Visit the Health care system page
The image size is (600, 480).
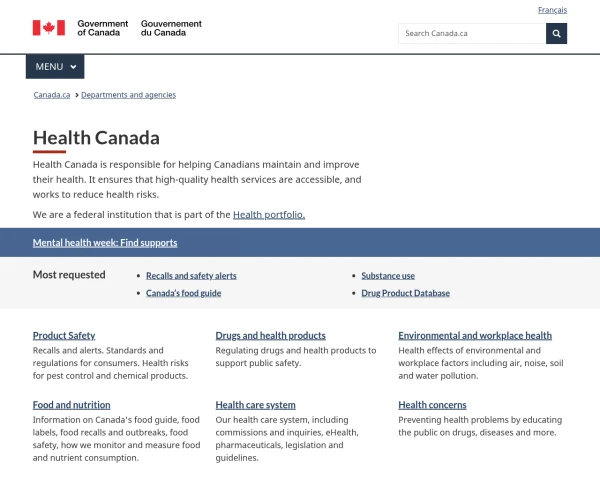(255, 405)
